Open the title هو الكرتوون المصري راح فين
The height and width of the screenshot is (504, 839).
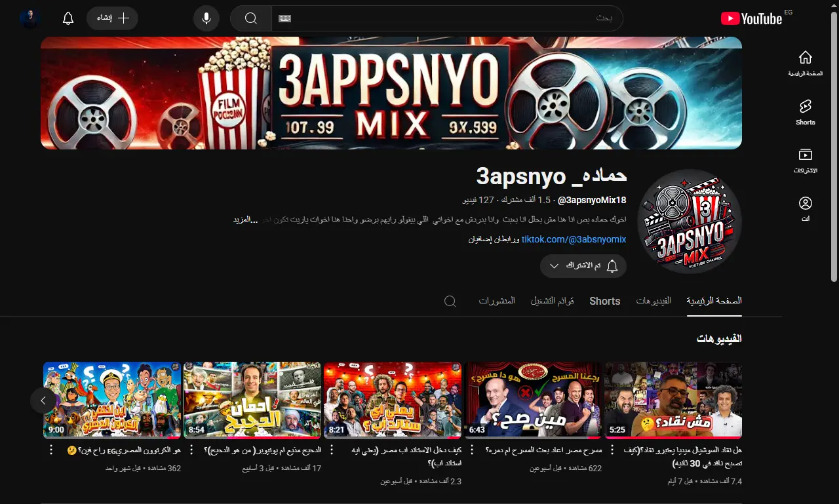(x=124, y=451)
